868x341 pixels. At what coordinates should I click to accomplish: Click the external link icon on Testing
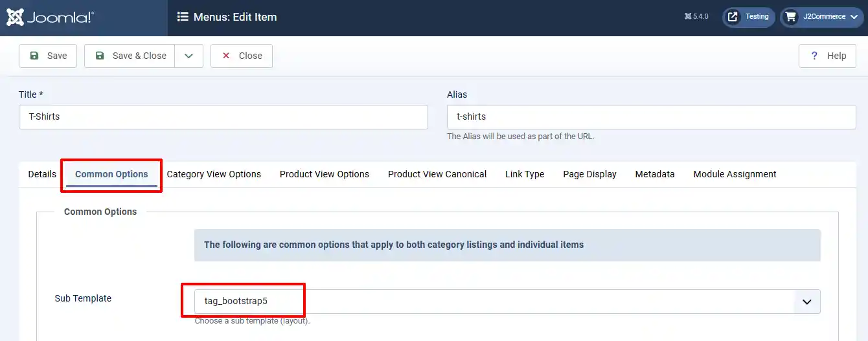pyautogui.click(x=733, y=17)
